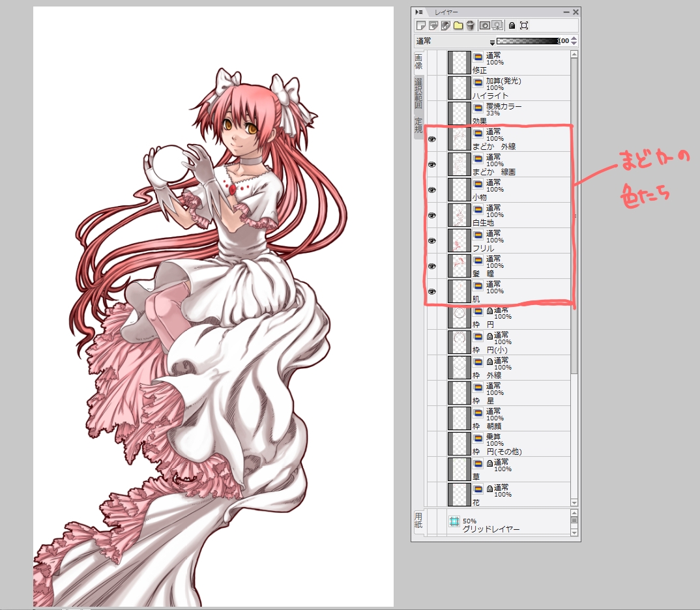Click thumbnail of 修正 layer
Image resolution: width=700 pixels, height=610 pixels.
coord(459,63)
